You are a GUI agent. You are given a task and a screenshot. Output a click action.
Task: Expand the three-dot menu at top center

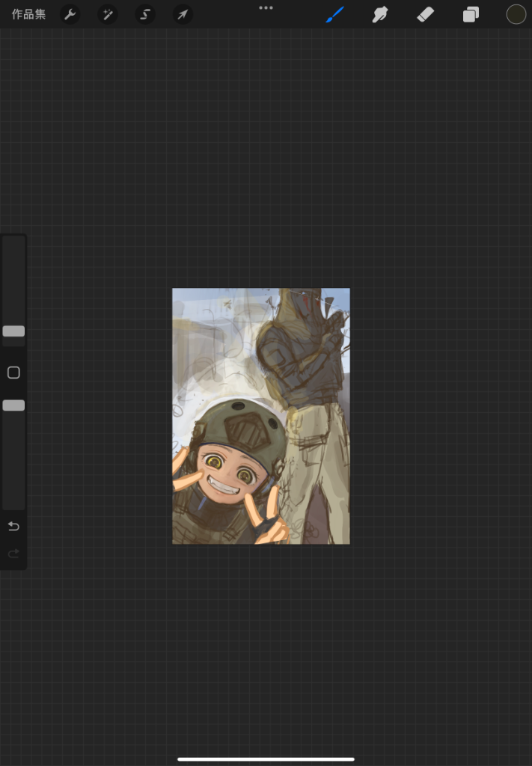coord(266,7)
